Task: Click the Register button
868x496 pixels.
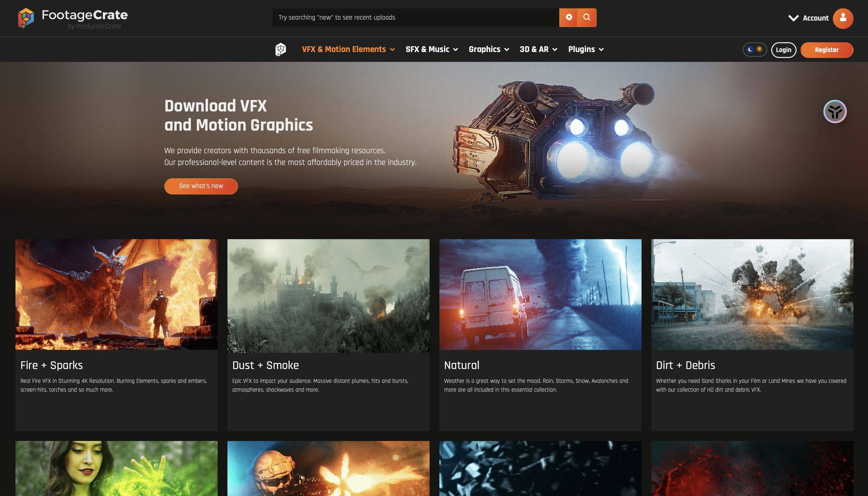Action: [826, 50]
